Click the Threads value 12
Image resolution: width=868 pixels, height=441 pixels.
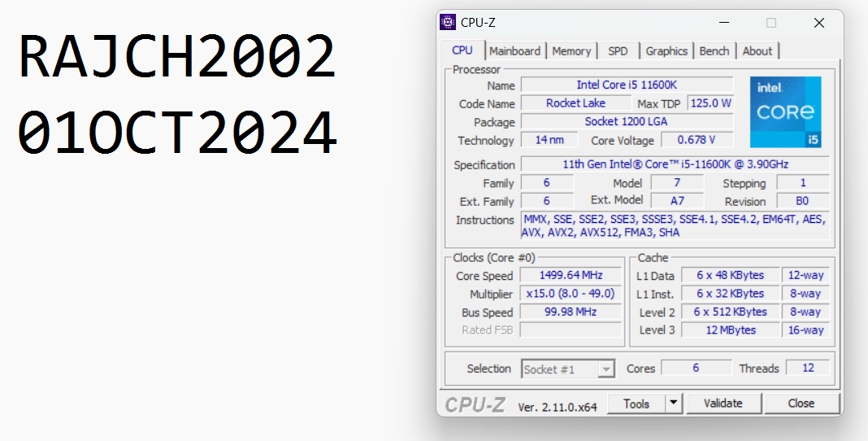click(x=808, y=368)
